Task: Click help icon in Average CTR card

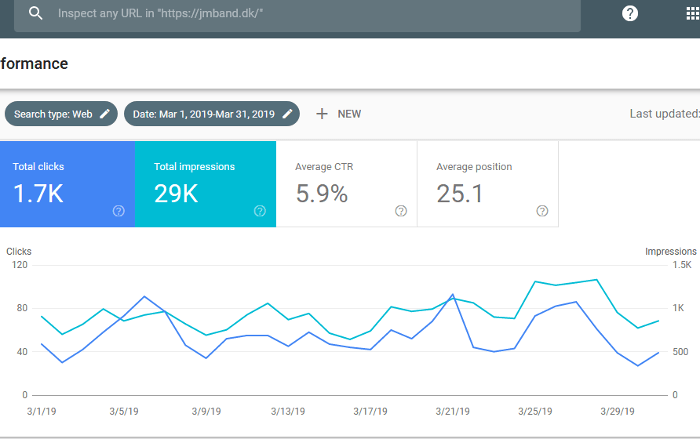Action: coord(401,211)
